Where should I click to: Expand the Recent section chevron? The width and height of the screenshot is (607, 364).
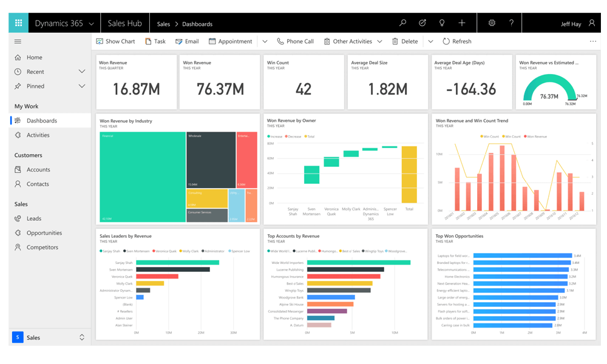click(x=82, y=72)
